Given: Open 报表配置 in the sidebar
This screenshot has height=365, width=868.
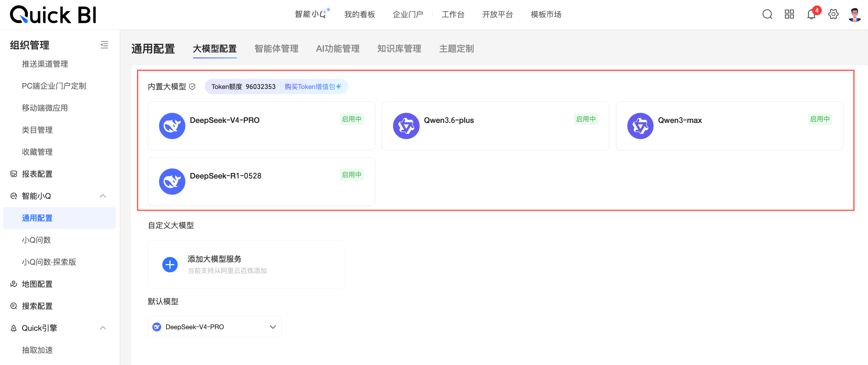Looking at the screenshot, I should [x=37, y=174].
